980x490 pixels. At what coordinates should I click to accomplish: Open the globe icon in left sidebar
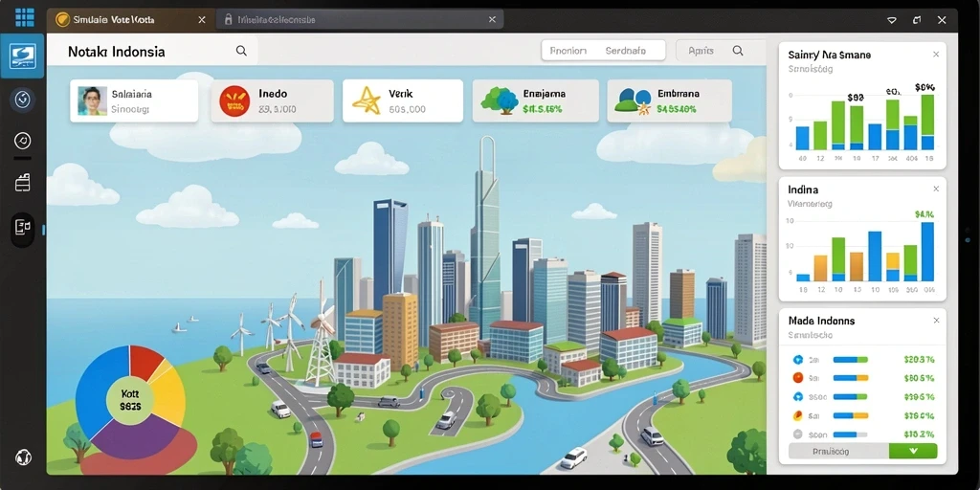[23, 457]
